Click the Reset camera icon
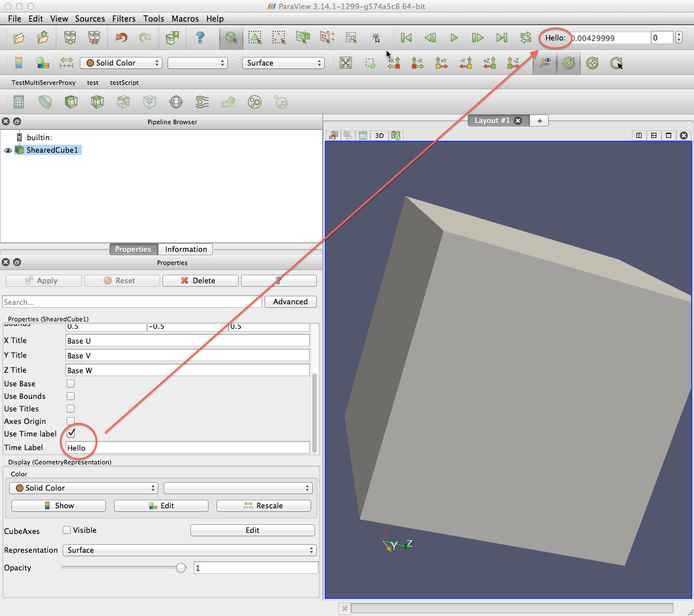 point(346,63)
